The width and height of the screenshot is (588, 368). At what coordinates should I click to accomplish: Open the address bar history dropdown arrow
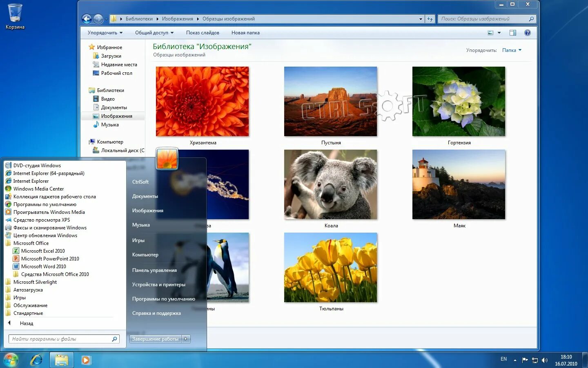pyautogui.click(x=421, y=19)
